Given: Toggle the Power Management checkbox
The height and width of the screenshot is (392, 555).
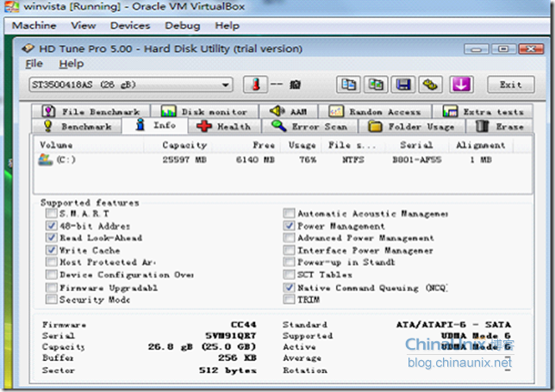Looking at the screenshot, I should tap(290, 226).
